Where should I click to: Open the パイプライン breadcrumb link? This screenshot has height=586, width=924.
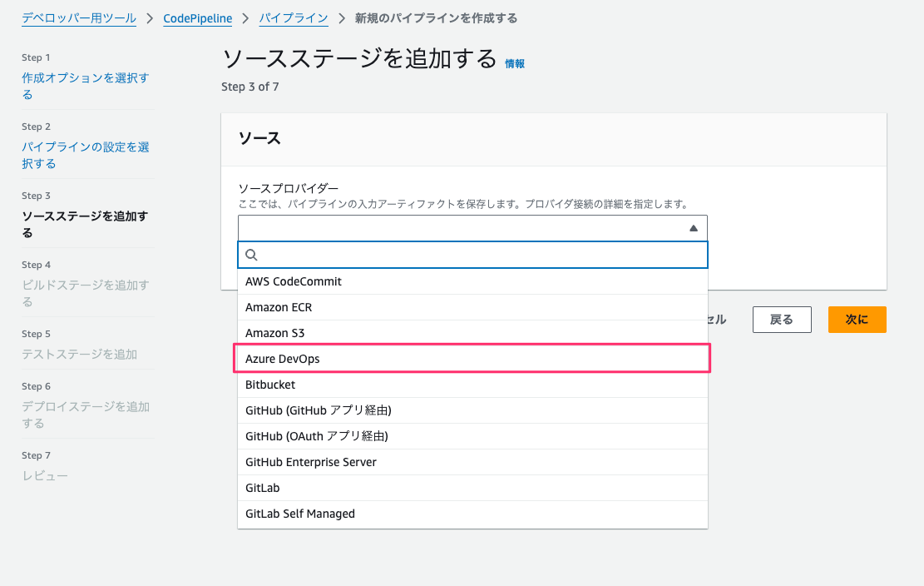coord(294,18)
